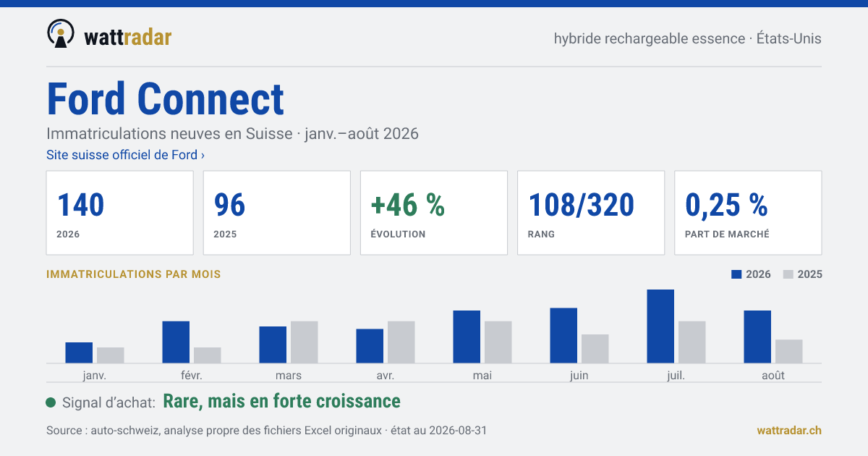Click the grey mai 2025 bar
This screenshot has width=868, height=456.
[498, 342]
